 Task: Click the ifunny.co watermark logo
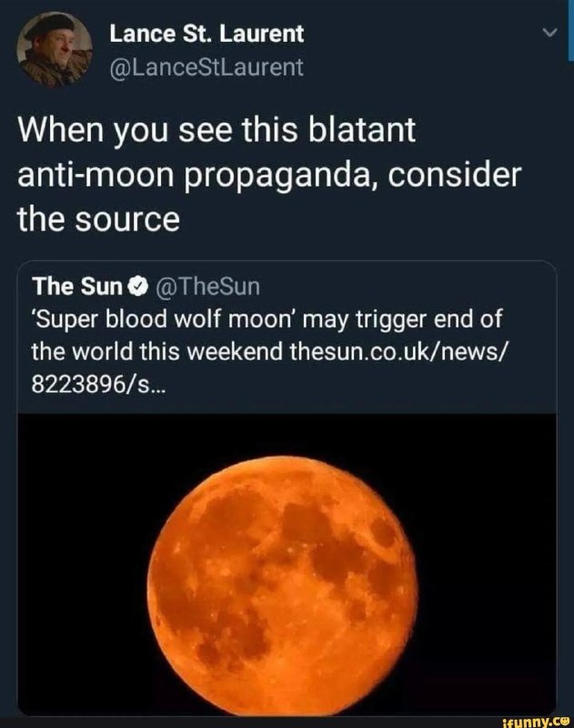click(537, 721)
